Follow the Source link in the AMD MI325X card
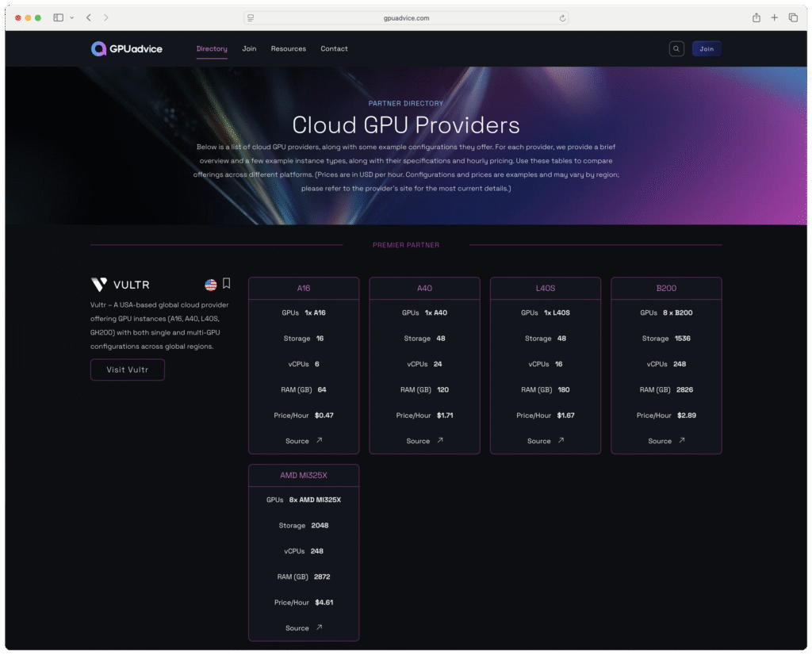Image resolution: width=812 pixels, height=655 pixels. [297, 628]
